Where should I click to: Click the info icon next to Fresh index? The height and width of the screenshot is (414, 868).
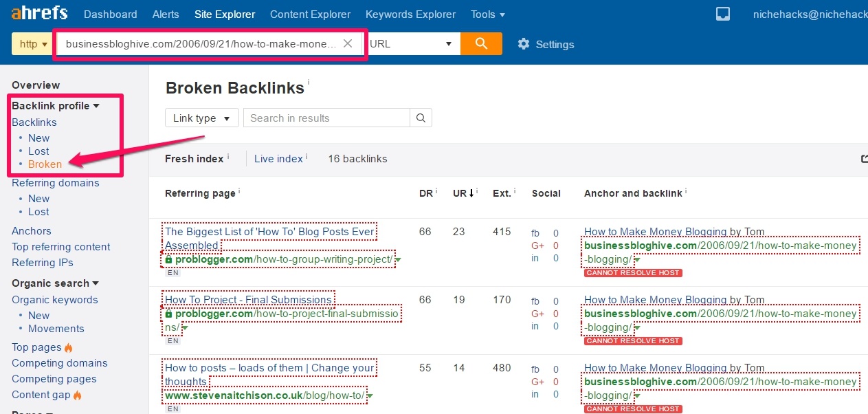point(228,155)
